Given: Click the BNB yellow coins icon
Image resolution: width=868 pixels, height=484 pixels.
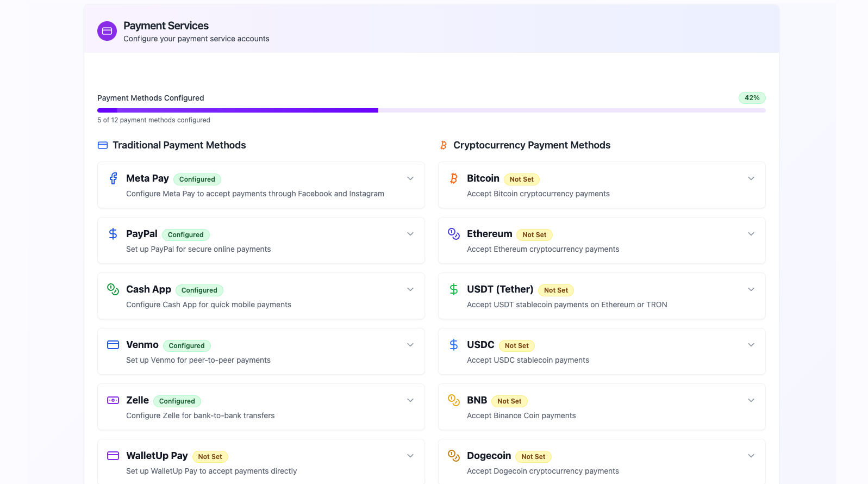Looking at the screenshot, I should [x=454, y=400].
